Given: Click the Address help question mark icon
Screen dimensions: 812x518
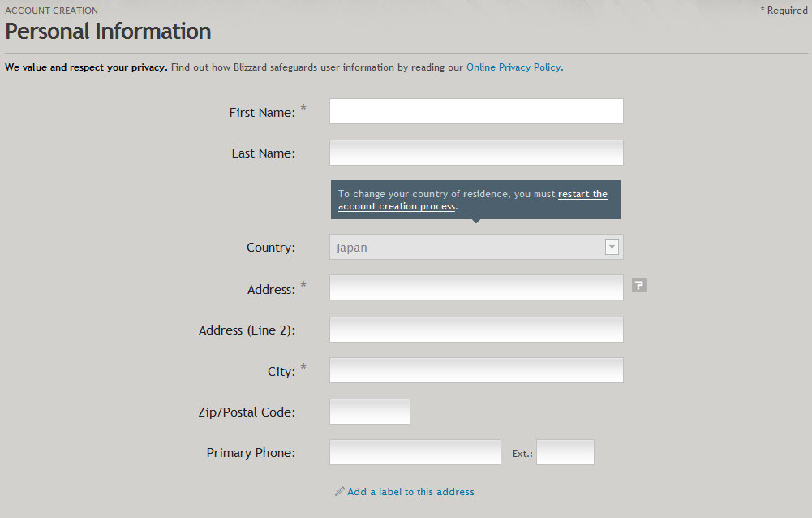Looking at the screenshot, I should coord(638,285).
